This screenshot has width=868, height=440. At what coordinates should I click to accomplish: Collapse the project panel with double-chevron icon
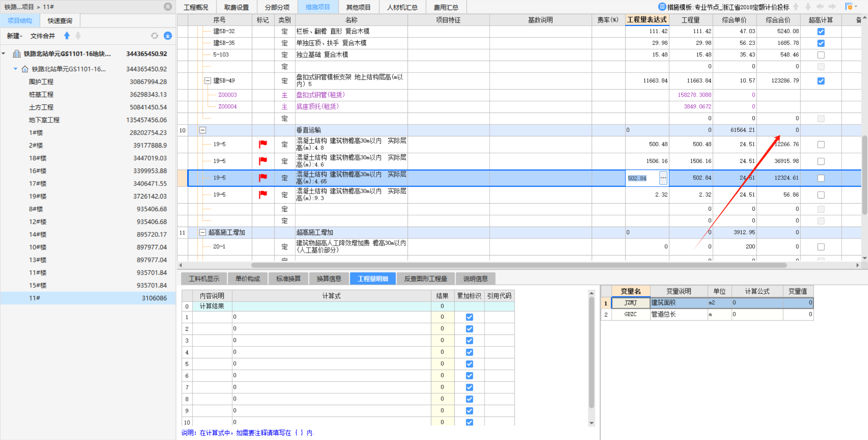[x=167, y=7]
